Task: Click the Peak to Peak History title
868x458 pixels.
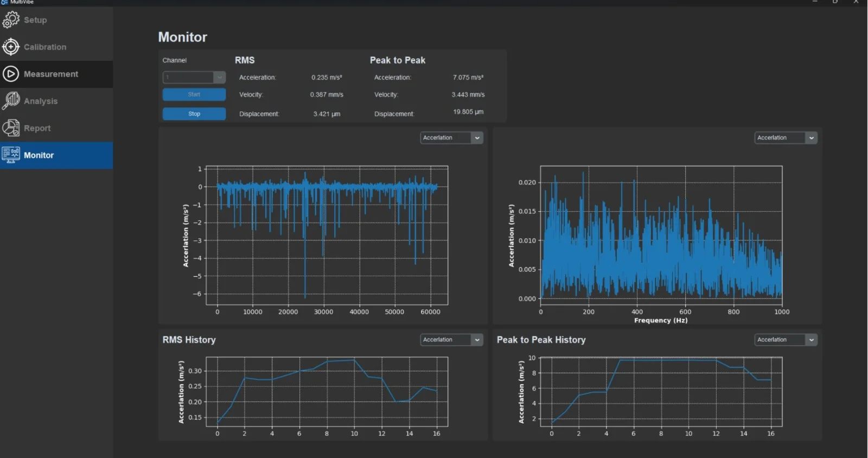Action: (541, 340)
